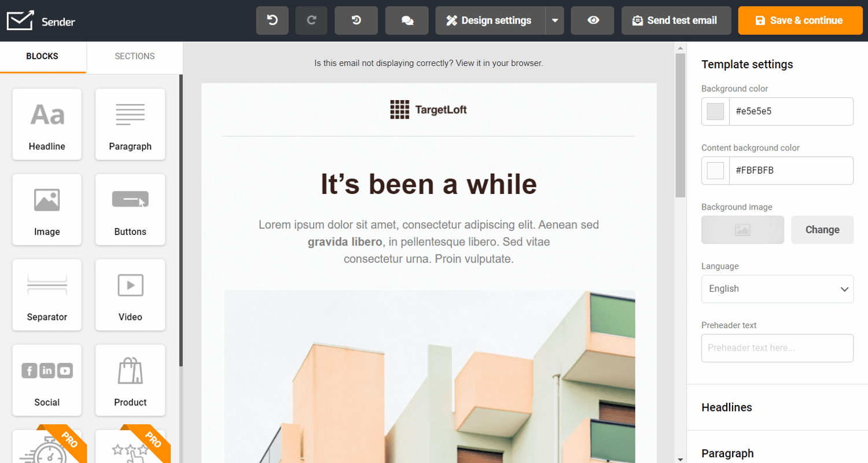Click the background image placeholder
868x463 pixels.
(742, 230)
